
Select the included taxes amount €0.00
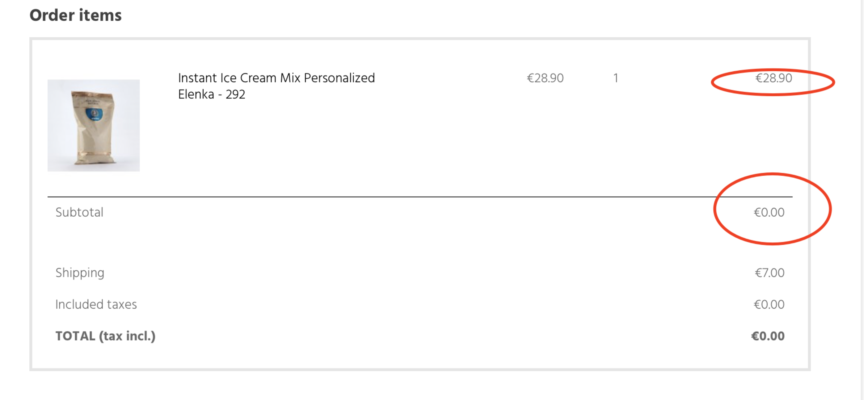(x=769, y=304)
